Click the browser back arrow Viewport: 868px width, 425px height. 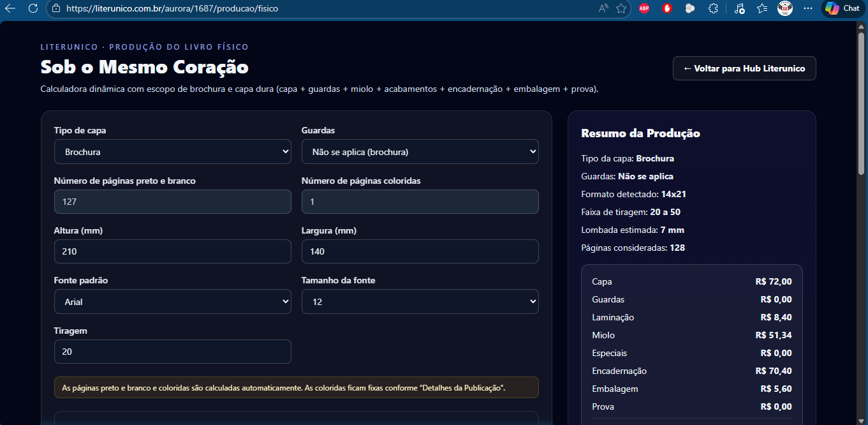point(10,8)
